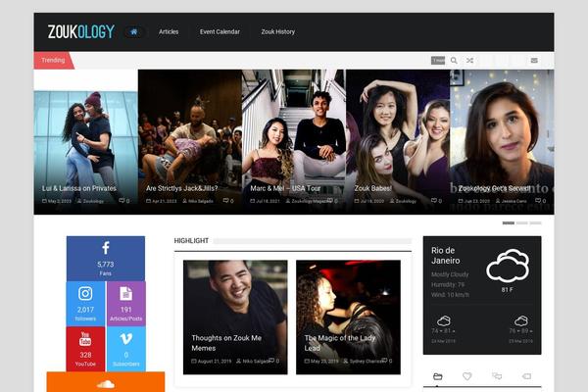
Task: Click the shuffle random article icon
Action: coord(469,61)
